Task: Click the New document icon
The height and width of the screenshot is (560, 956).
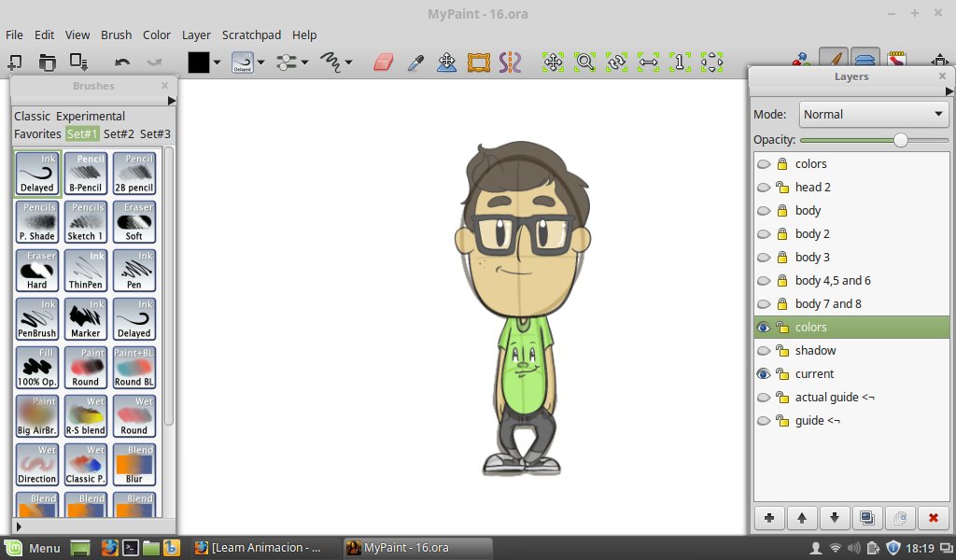Action: click(x=15, y=62)
